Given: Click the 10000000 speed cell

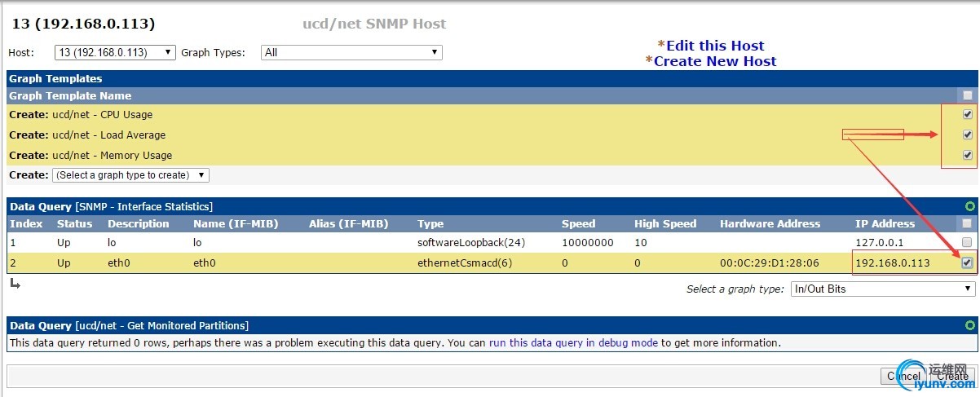Looking at the screenshot, I should [x=588, y=243].
